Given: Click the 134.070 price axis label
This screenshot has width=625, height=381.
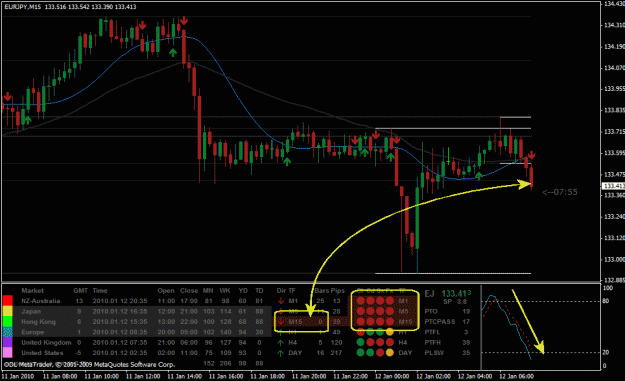Looking at the screenshot, I should (614, 68).
